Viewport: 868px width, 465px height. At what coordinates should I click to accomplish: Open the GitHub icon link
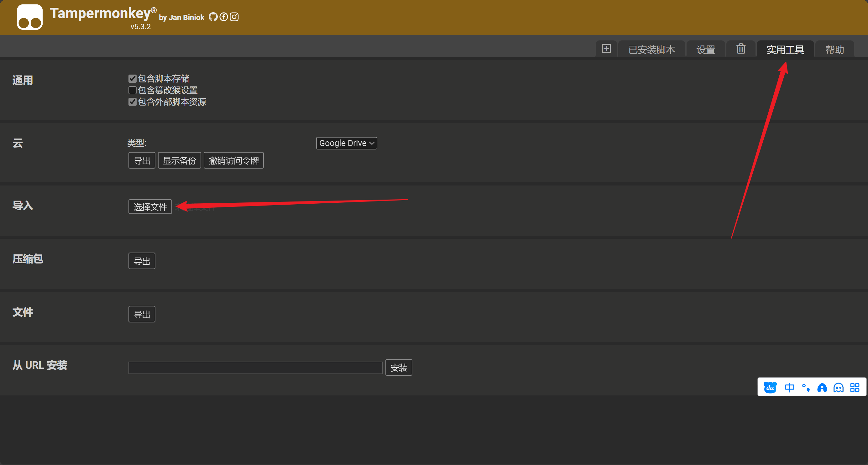[213, 17]
